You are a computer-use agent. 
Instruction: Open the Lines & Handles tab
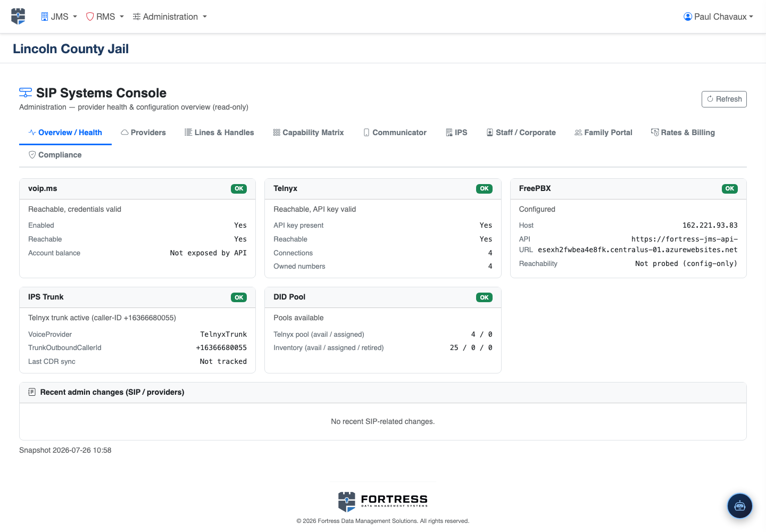(219, 132)
